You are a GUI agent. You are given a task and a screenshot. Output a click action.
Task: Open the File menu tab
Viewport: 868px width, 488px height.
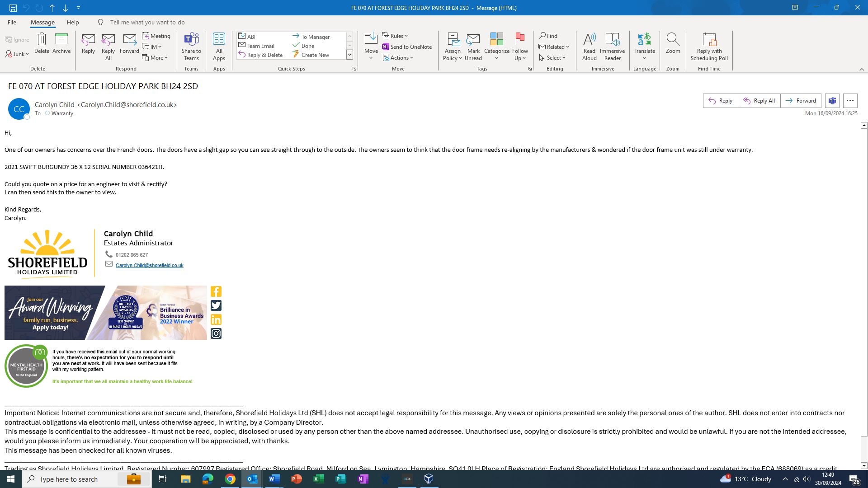tap(12, 22)
